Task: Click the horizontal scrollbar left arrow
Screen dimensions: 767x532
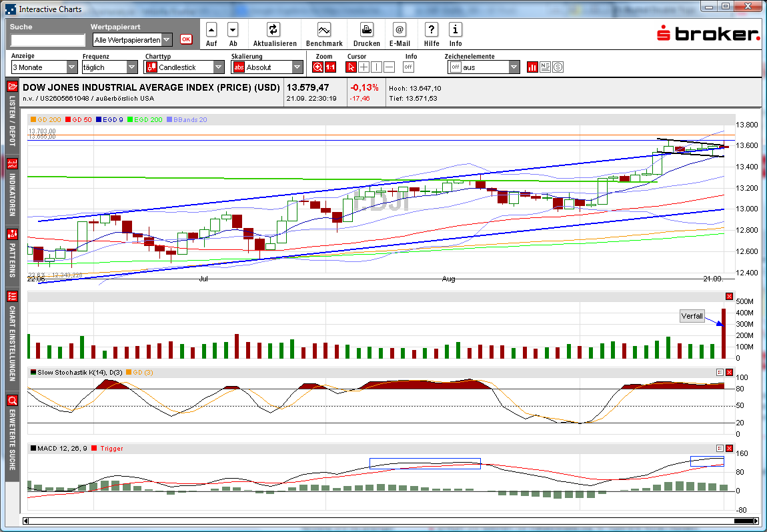Action: [x=26, y=521]
